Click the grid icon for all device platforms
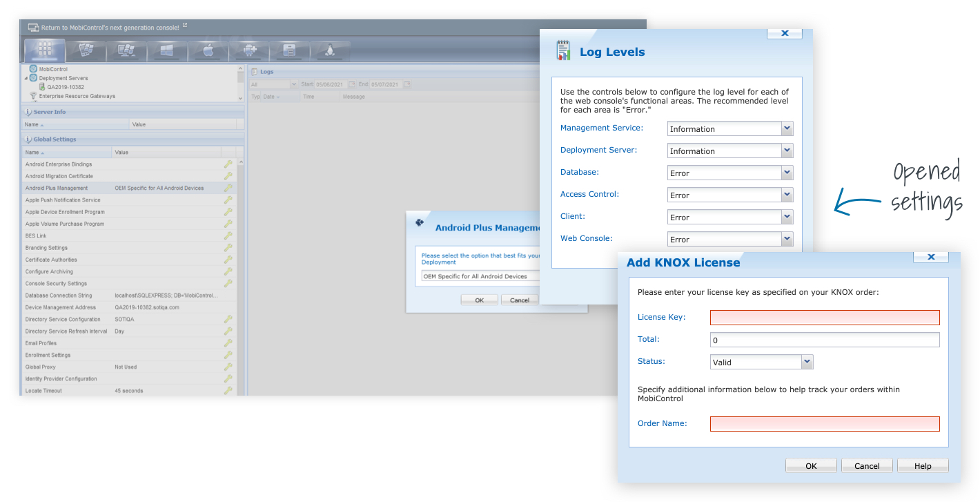Image resolution: width=980 pixels, height=502 pixels. pyautogui.click(x=43, y=50)
